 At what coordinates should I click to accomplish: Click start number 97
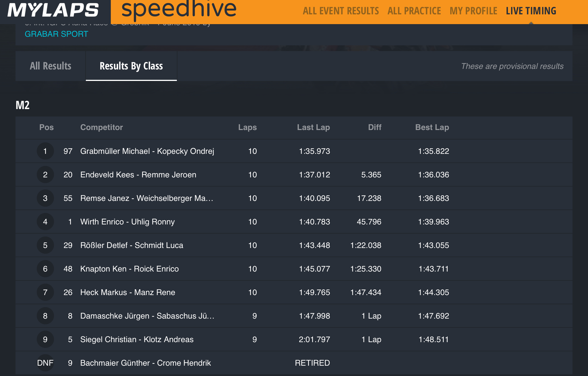pos(68,151)
